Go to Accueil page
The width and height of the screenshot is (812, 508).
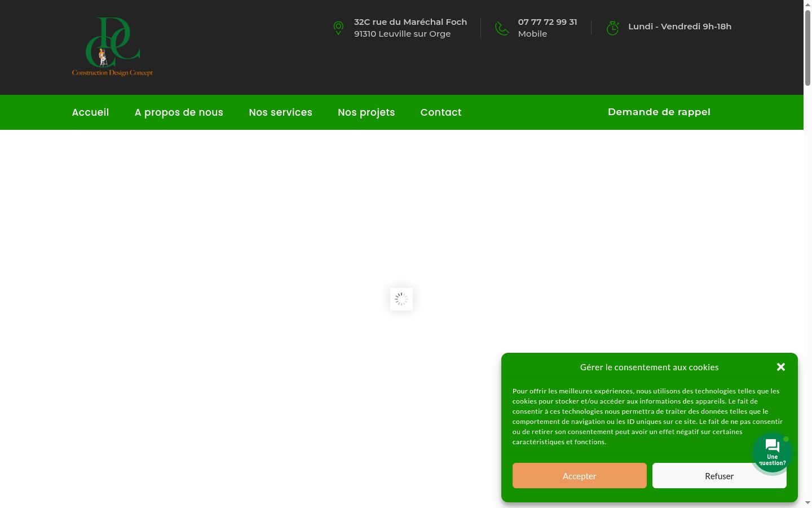coord(90,112)
